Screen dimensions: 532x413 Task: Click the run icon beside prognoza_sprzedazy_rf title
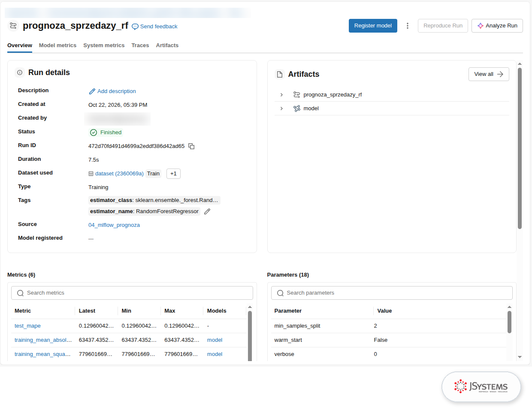pyautogui.click(x=13, y=26)
